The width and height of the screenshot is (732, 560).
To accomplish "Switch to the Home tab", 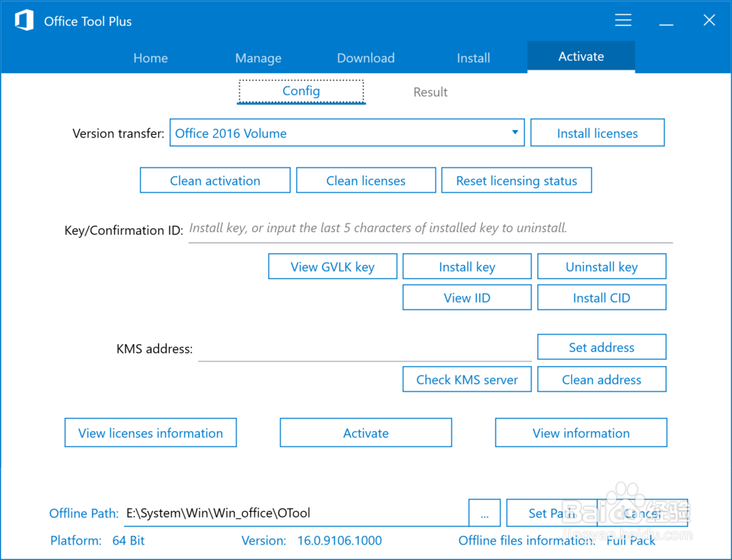I will pos(150,58).
